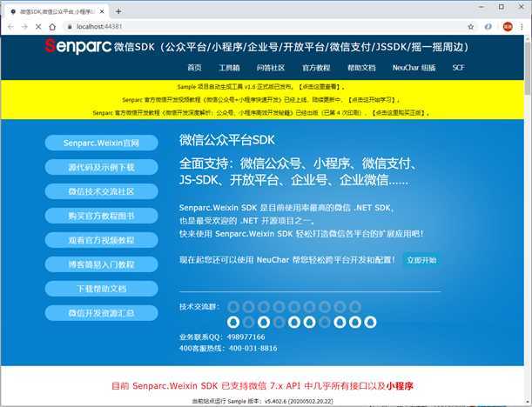Click the 下载帮助文档 button
Screen dimensions: 532x407
pyautogui.click(x=102, y=289)
